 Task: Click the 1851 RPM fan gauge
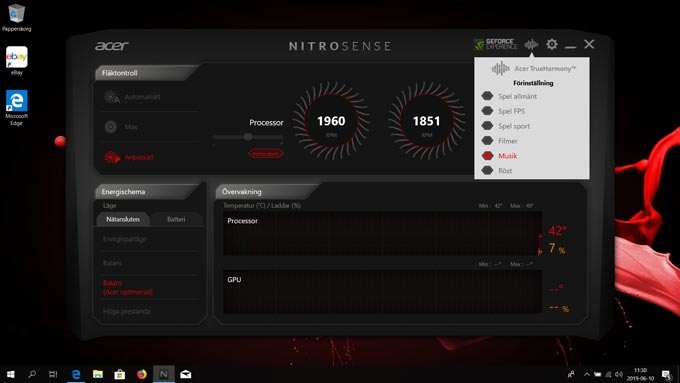pyautogui.click(x=426, y=121)
